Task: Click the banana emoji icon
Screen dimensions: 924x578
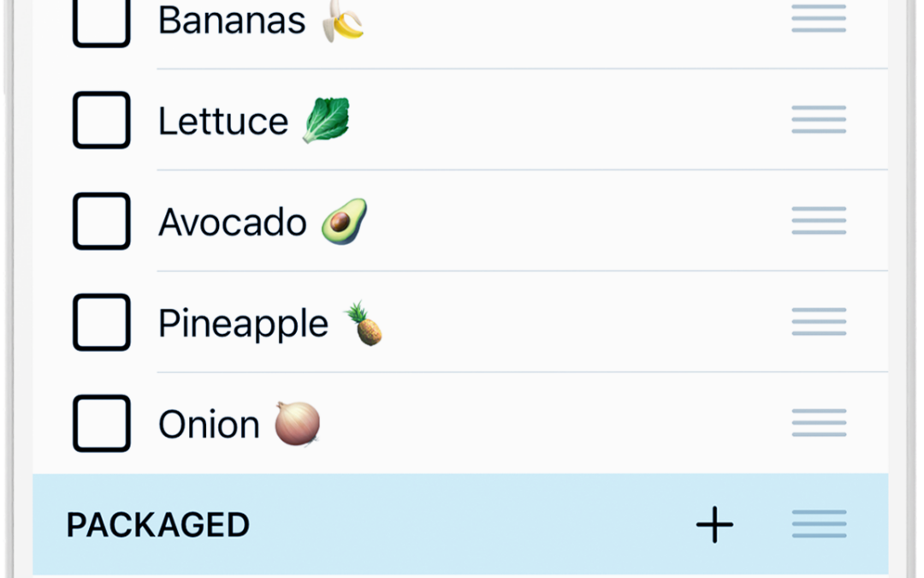Action: coord(343,21)
